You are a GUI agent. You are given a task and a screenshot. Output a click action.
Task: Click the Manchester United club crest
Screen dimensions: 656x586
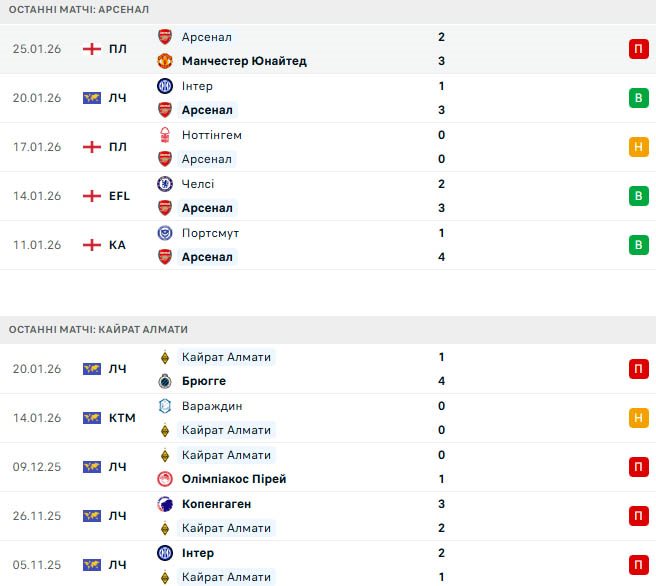(x=165, y=61)
